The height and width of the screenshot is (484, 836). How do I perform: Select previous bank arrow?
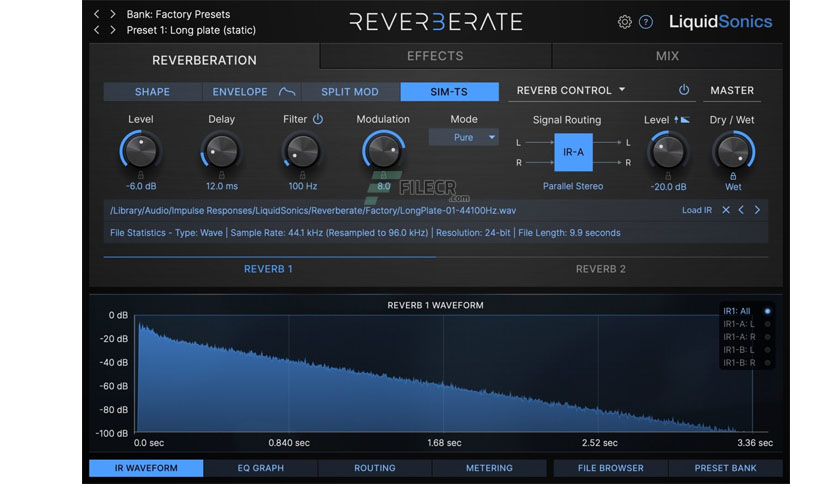coord(97,14)
